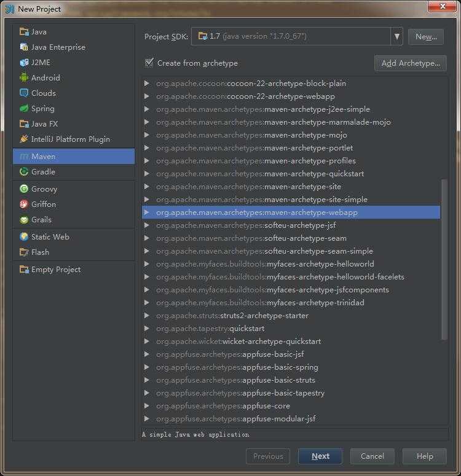Click the Groovy icon
This screenshot has width=461, height=476.
(x=24, y=189)
